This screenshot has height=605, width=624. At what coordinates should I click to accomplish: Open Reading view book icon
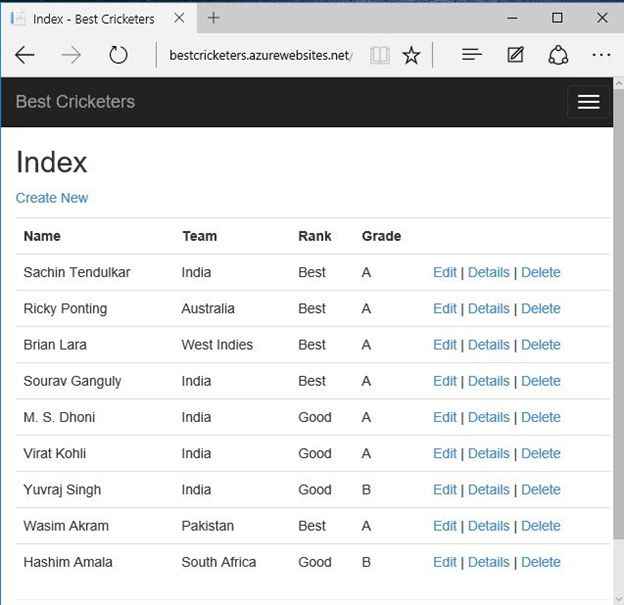tap(379, 55)
